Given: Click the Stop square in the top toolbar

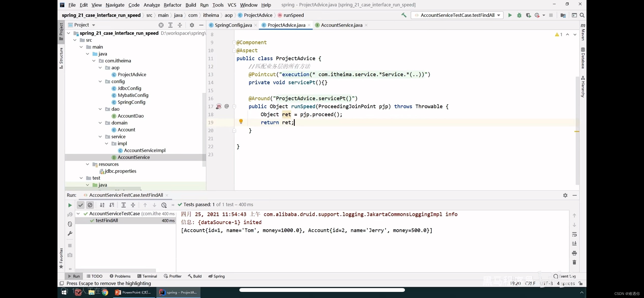Looking at the screenshot, I should [551, 15].
